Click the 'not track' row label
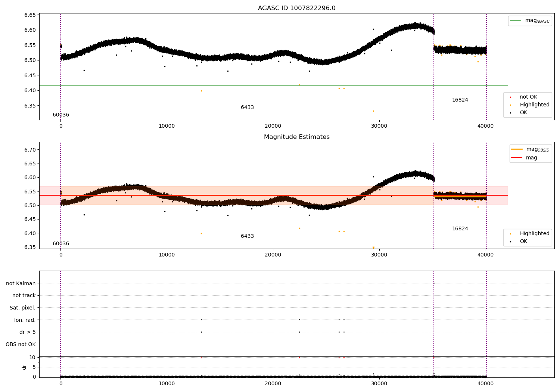Screen dimensions: 560x392 click(24, 296)
